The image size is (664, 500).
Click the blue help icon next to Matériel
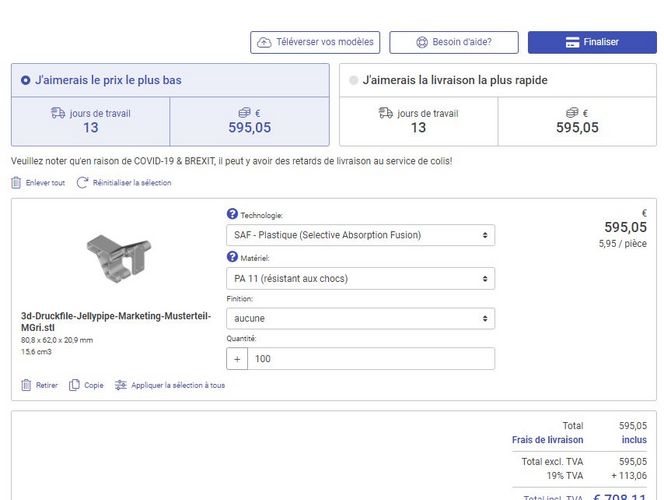click(x=232, y=257)
